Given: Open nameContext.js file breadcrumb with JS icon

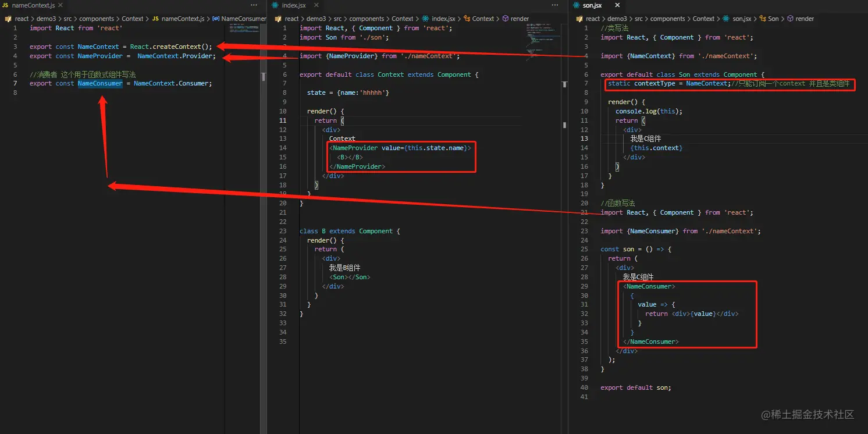Looking at the screenshot, I should tap(178, 19).
